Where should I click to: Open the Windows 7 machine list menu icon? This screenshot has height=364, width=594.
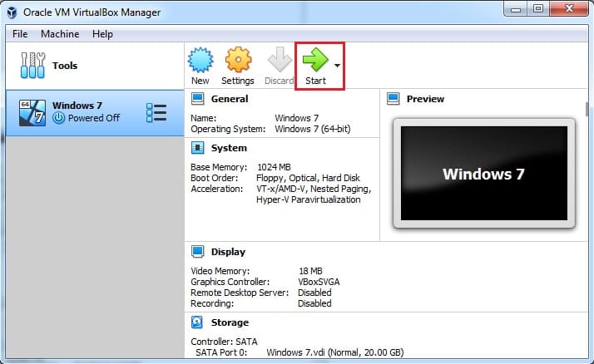click(156, 113)
